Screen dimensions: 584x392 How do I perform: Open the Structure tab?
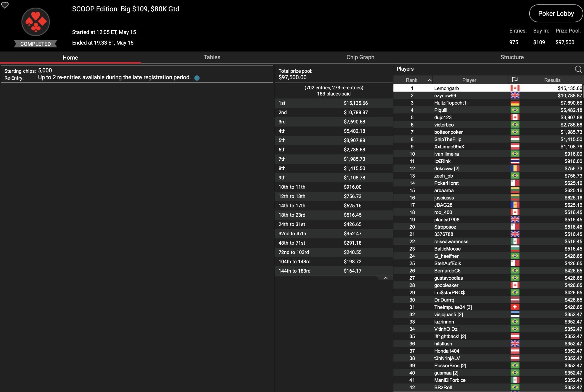512,57
